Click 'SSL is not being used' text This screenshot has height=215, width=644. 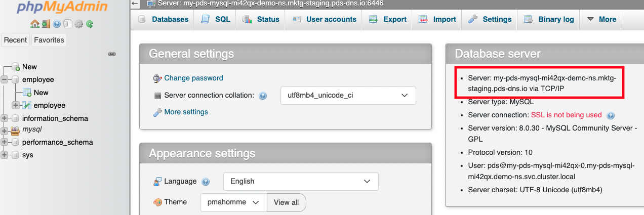567,115
